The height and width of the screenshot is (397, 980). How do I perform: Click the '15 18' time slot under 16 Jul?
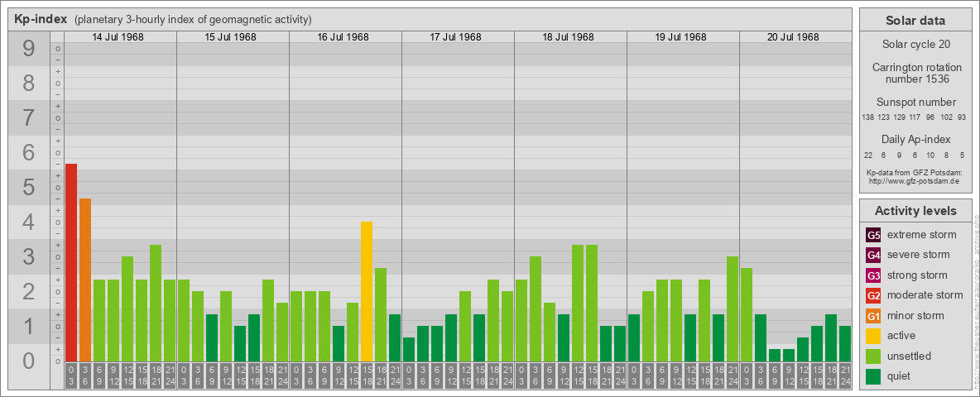coord(366,375)
